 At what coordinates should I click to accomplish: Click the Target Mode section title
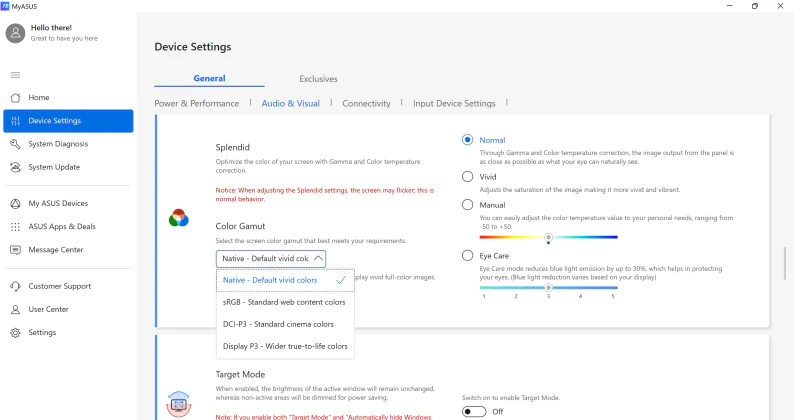(x=240, y=374)
